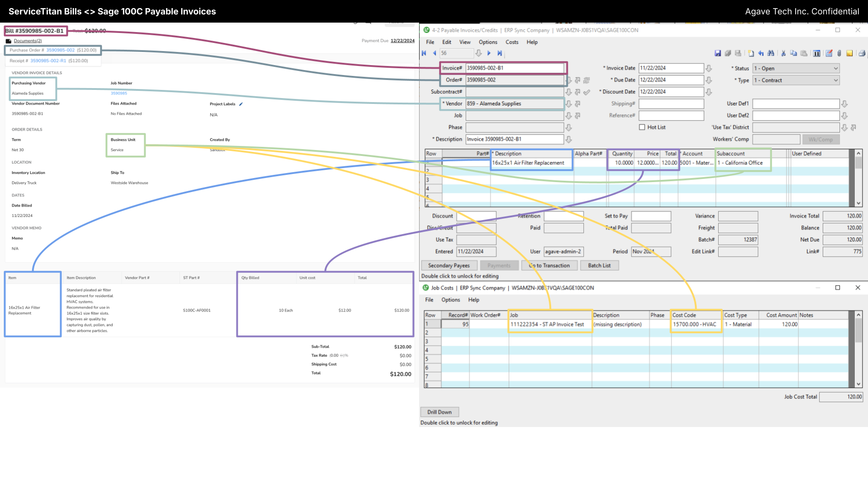
Task: Open Purchase Order 3590985-002 link
Action: (x=60, y=50)
